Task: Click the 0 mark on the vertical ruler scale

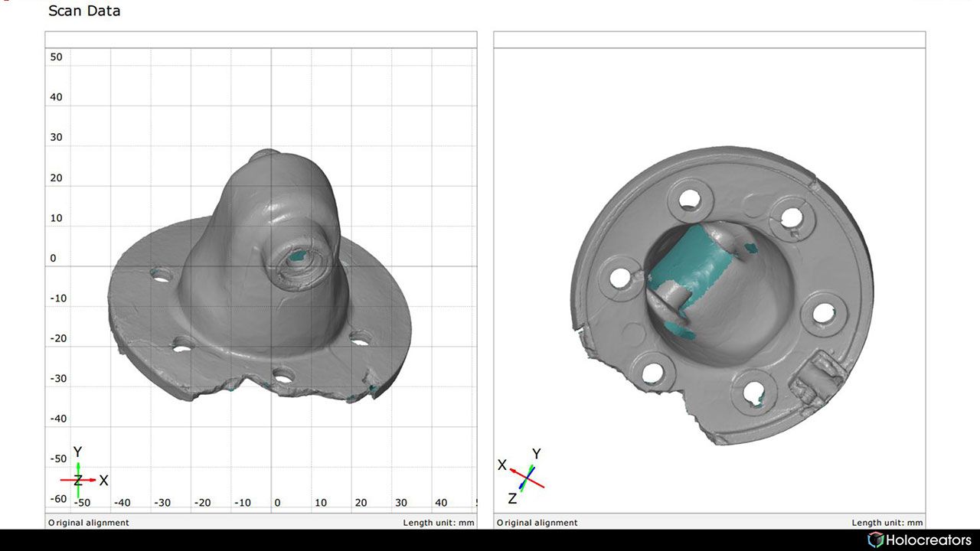Action: (x=53, y=257)
